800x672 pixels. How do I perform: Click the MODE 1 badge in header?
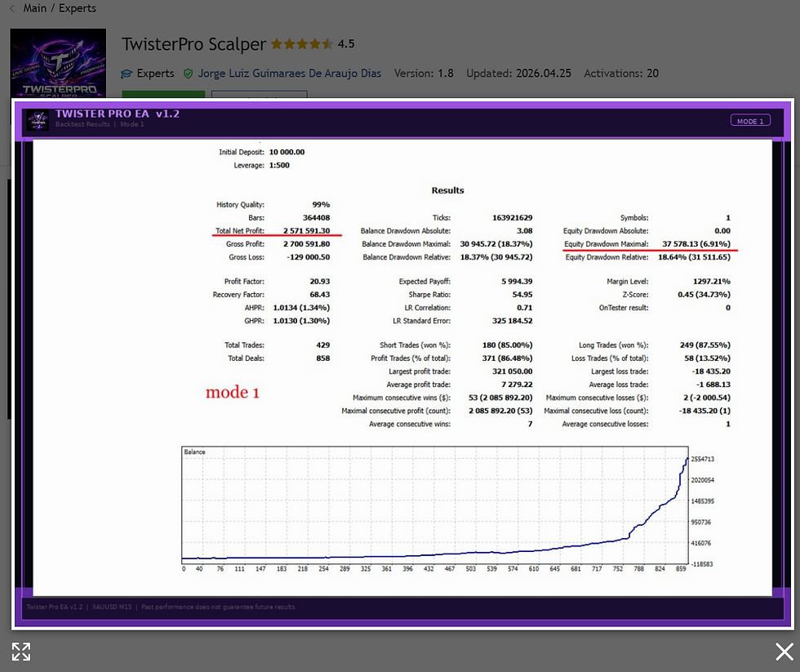[x=750, y=121]
